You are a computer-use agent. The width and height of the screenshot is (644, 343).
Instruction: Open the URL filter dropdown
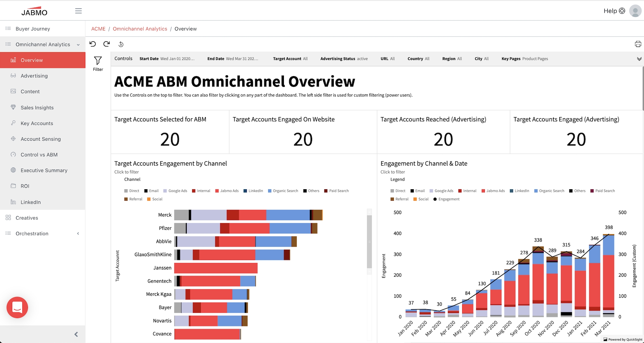(388, 59)
